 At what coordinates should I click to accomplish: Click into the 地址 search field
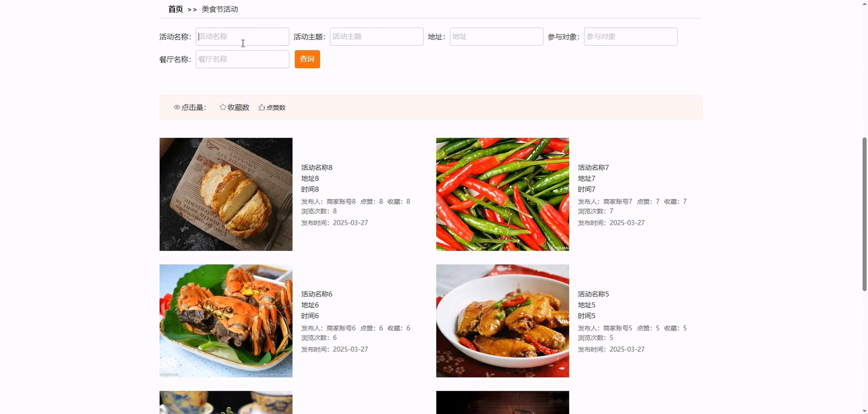496,36
